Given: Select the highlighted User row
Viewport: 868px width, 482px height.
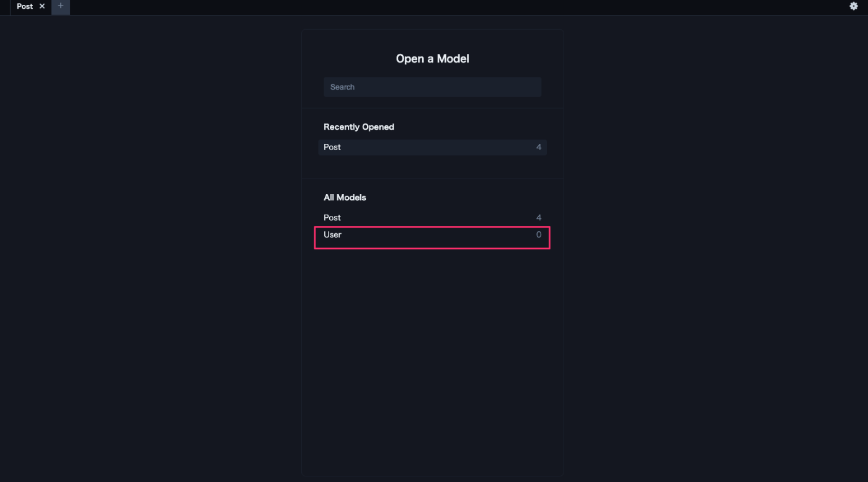Looking at the screenshot, I should point(432,238).
